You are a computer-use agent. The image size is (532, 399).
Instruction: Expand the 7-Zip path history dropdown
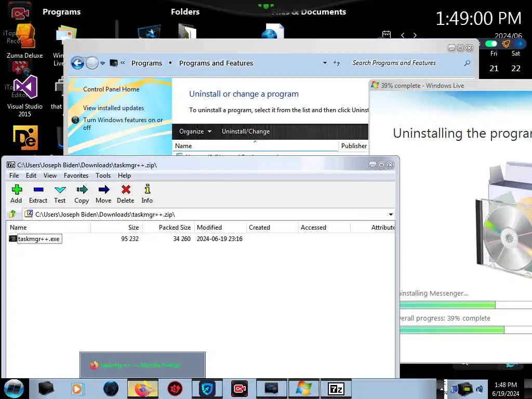391,215
